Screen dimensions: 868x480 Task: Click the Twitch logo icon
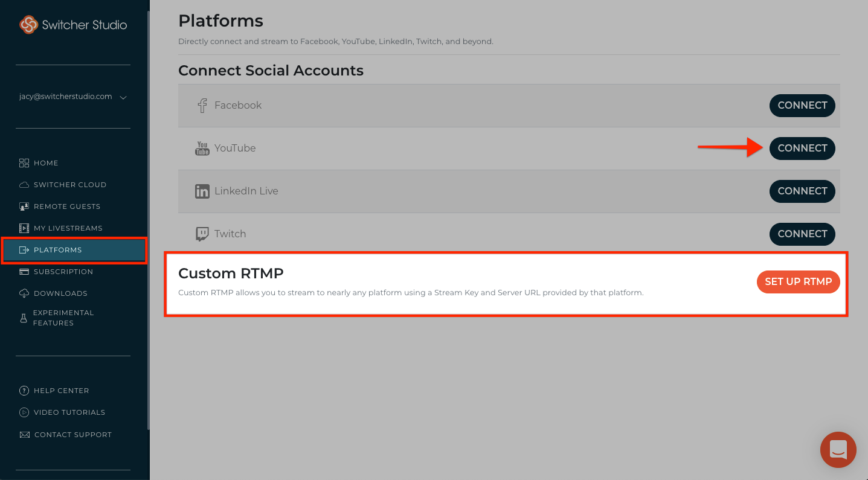202,234
